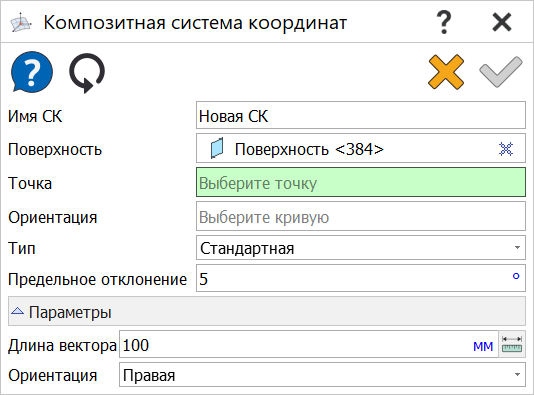This screenshot has width=534, height=395.
Task: Click the мм units label
Action: coord(483,346)
